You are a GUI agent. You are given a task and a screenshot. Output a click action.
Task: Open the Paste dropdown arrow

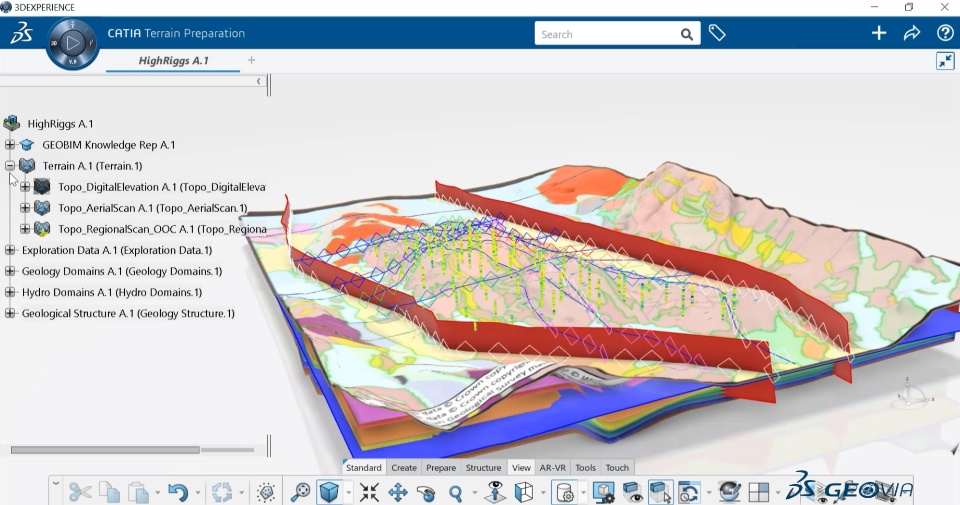tap(157, 493)
